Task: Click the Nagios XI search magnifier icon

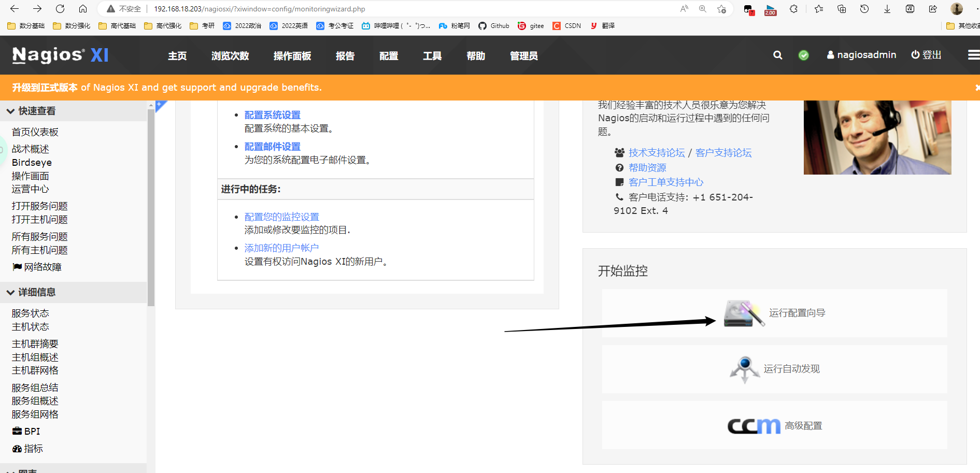Action: [777, 55]
